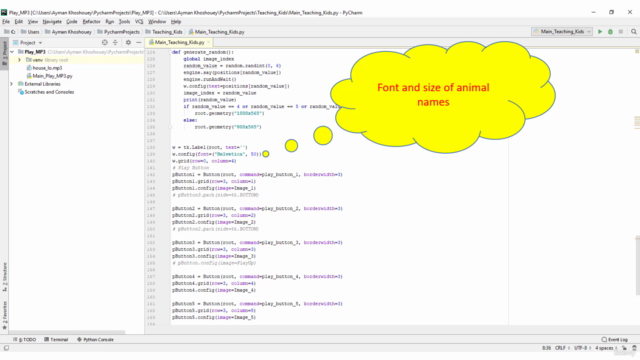
Task: Click Users breadcrumb in navigation bar
Action: [30, 32]
